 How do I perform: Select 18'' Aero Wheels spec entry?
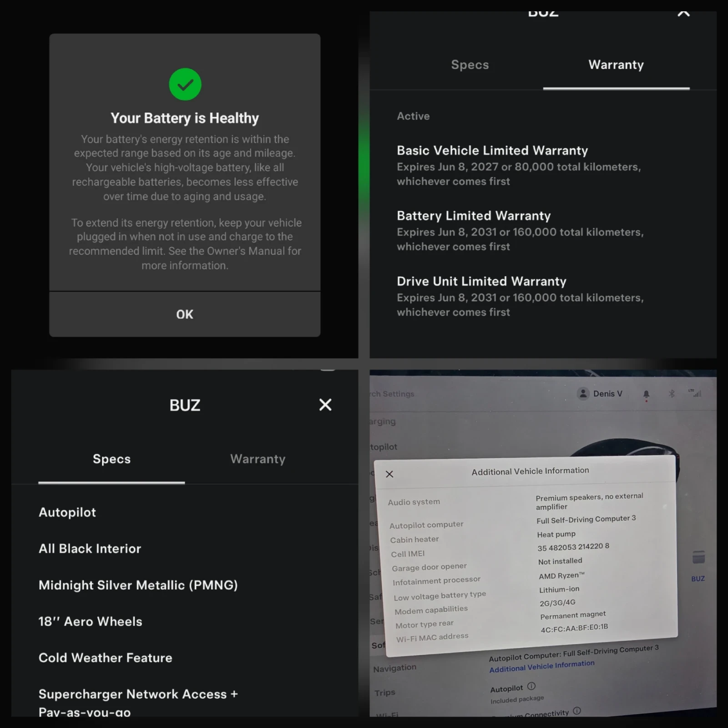pos(90,622)
